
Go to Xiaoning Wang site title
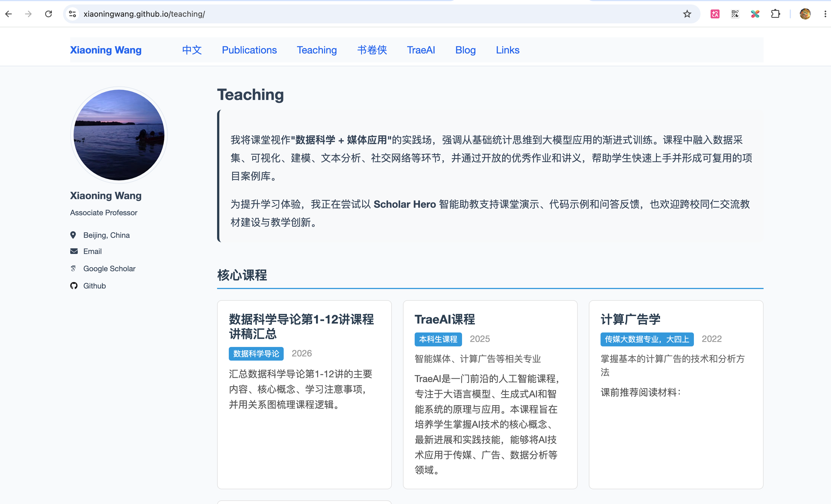tap(106, 50)
